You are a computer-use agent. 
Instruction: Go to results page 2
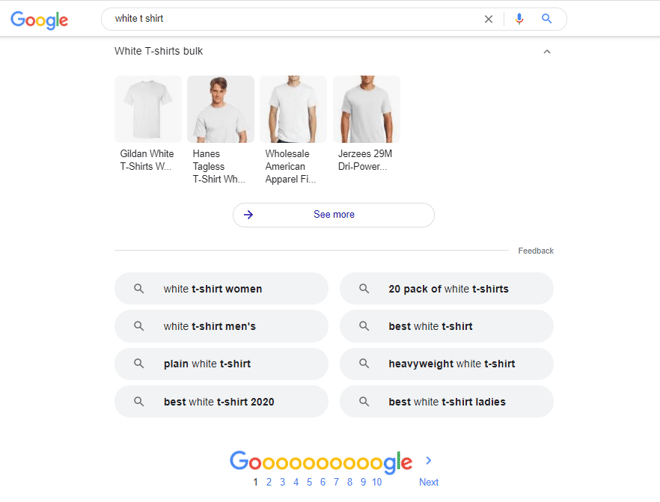tap(269, 482)
